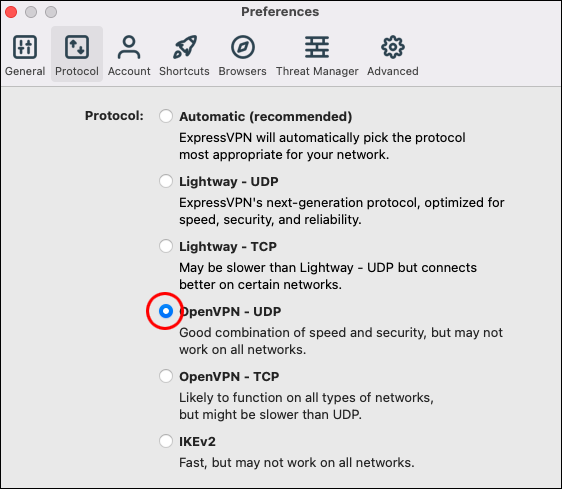562x489 pixels.
Task: Open the General sliders icon
Action: click(25, 47)
